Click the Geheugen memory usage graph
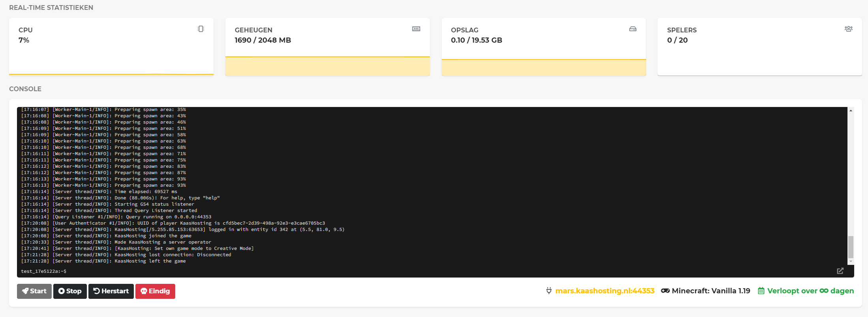The height and width of the screenshot is (317, 868). coord(327,66)
